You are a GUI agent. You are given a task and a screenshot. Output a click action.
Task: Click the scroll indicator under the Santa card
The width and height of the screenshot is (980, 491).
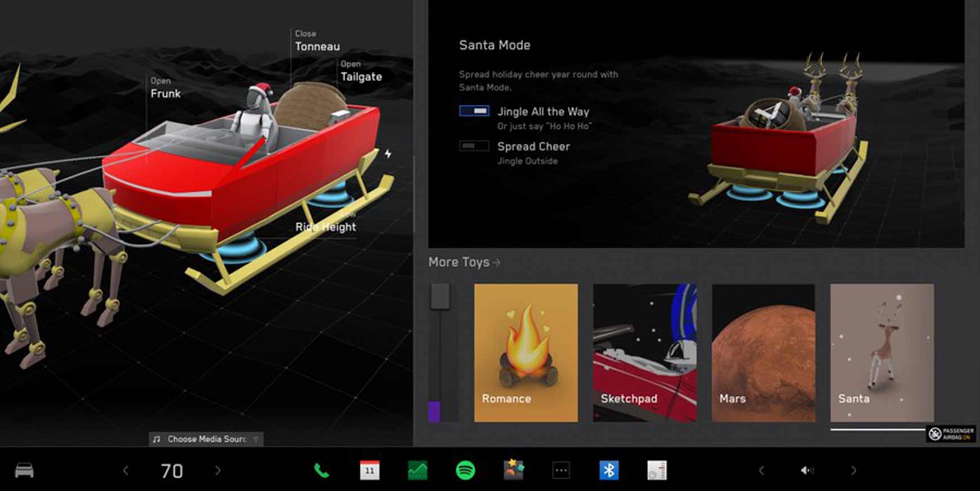(877, 430)
